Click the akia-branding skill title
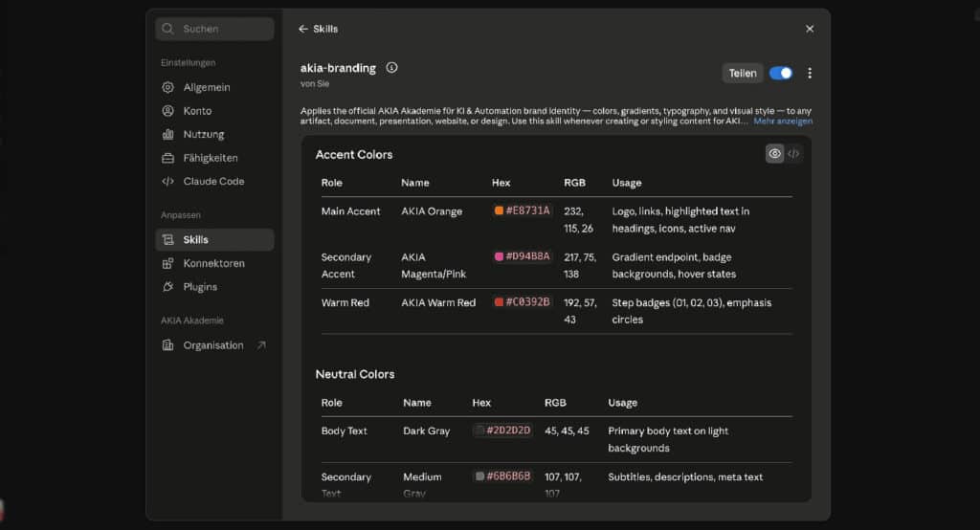980x530 pixels. click(x=338, y=68)
